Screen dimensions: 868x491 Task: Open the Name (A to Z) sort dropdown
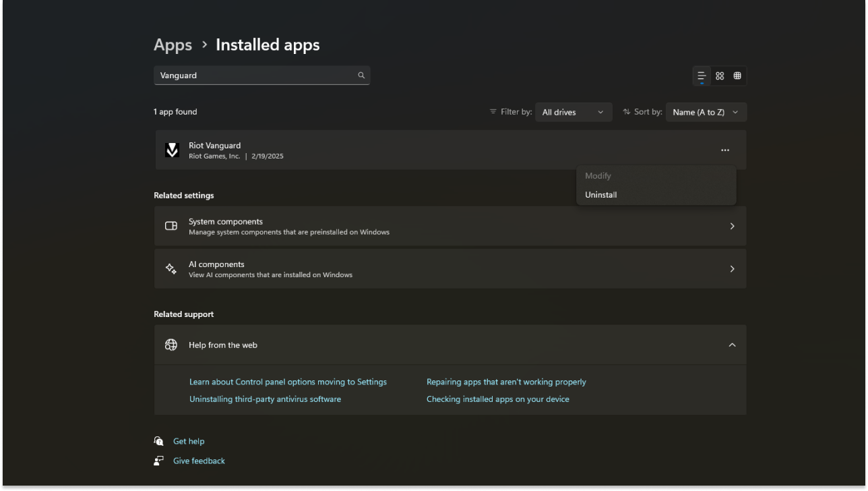click(706, 112)
